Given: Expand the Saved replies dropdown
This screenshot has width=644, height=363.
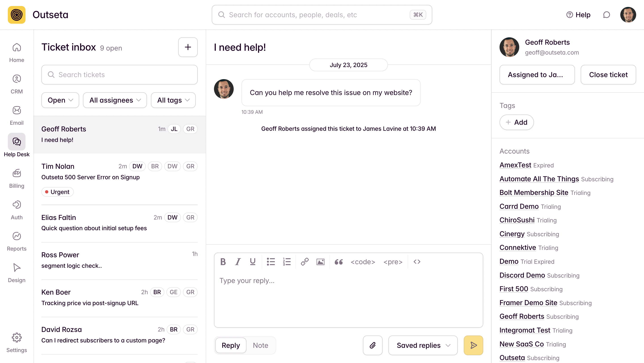Looking at the screenshot, I should pyautogui.click(x=423, y=345).
